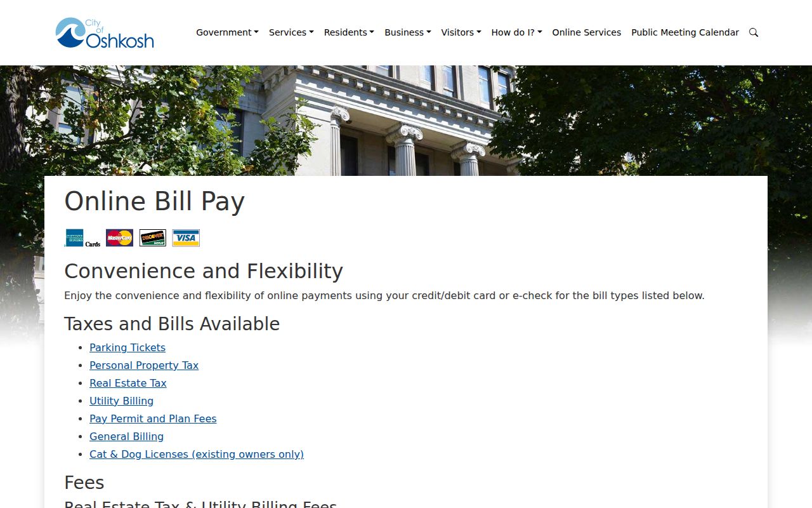Open the Cat & Dog Licenses link
Screen dimensions: 812x508
197,454
